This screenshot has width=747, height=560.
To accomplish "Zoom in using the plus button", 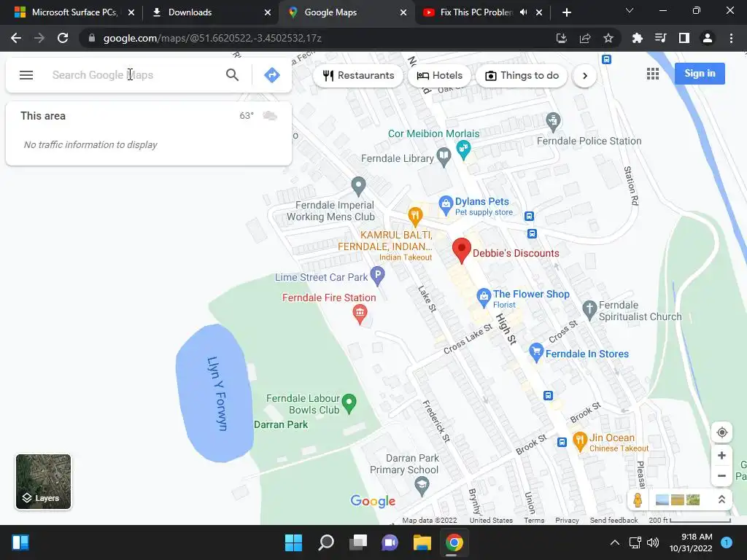I will [x=721, y=456].
